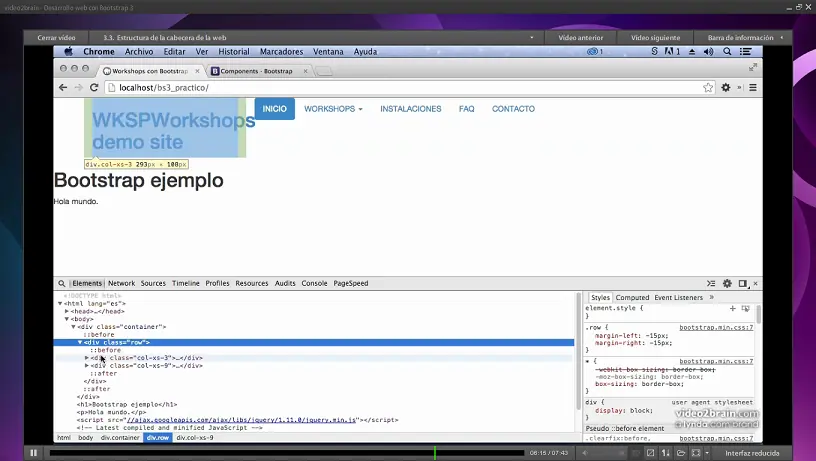Click the INSTALACIONES nav link
The width and height of the screenshot is (816, 461).
point(411,109)
